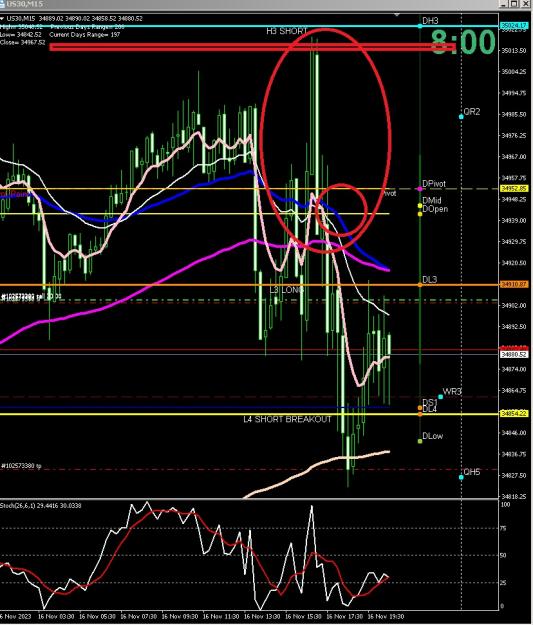Select the cyan WR3 marker
This screenshot has width=533, height=625.
point(441,397)
